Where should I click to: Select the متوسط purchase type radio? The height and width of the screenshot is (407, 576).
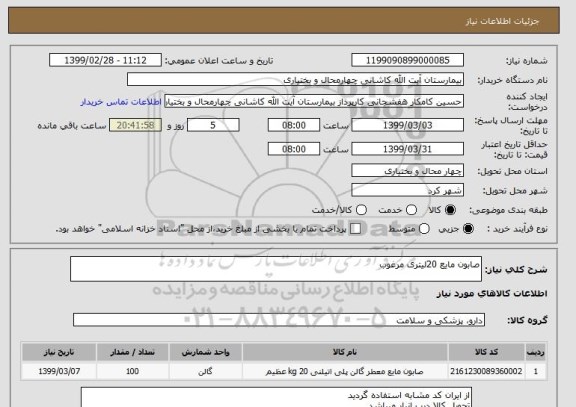(x=424, y=229)
